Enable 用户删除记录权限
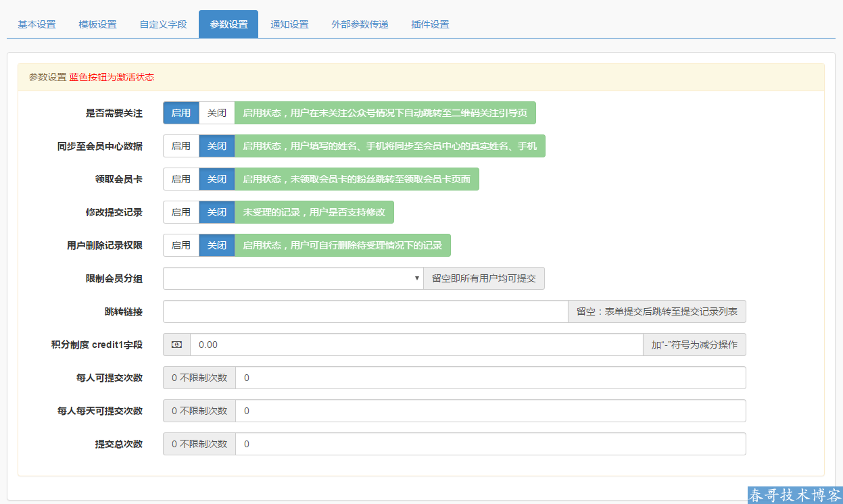This screenshot has height=504, width=843. point(180,245)
